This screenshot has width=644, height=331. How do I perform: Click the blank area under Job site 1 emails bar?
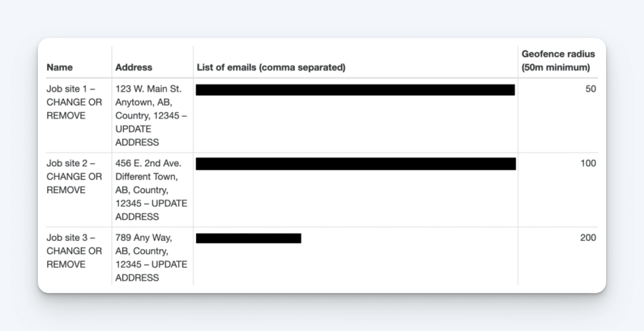[355, 123]
